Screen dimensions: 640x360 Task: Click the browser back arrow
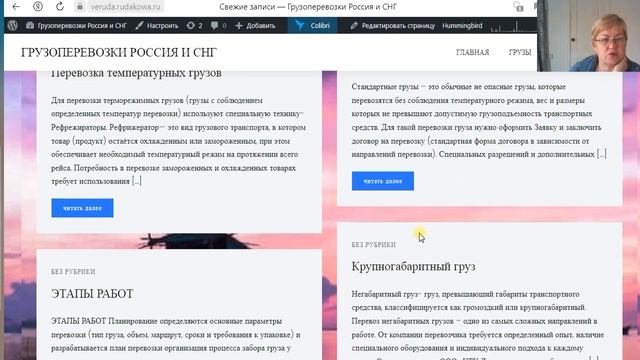pos(16,7)
